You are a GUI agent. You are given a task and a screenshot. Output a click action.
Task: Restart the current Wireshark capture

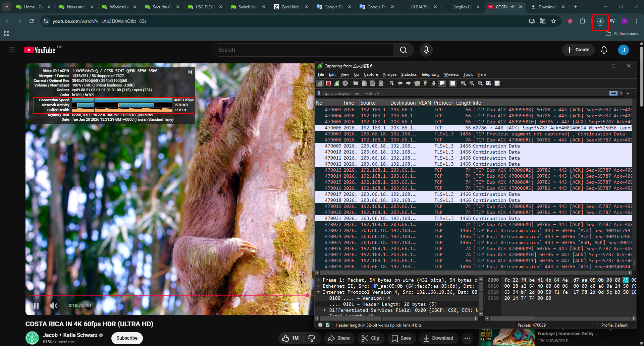point(337,83)
